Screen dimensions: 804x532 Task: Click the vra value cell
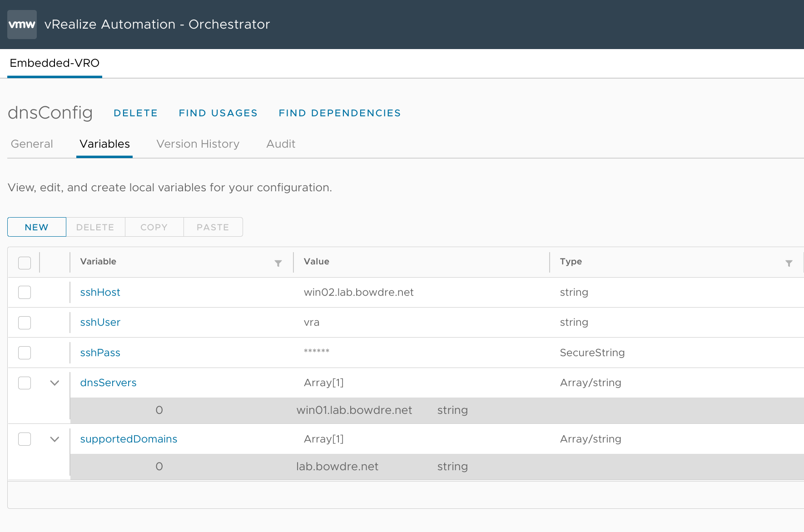pos(312,322)
